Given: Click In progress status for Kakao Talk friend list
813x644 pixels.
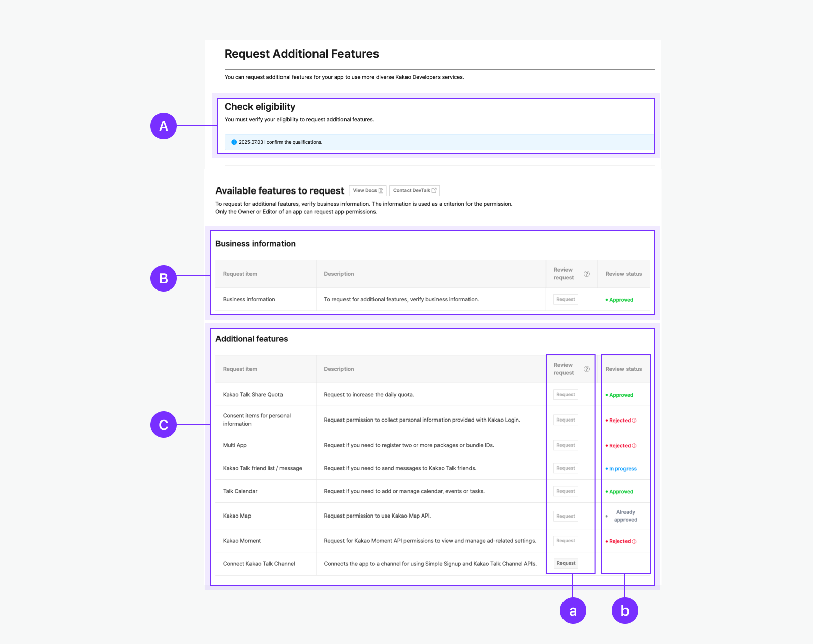Looking at the screenshot, I should 622,469.
